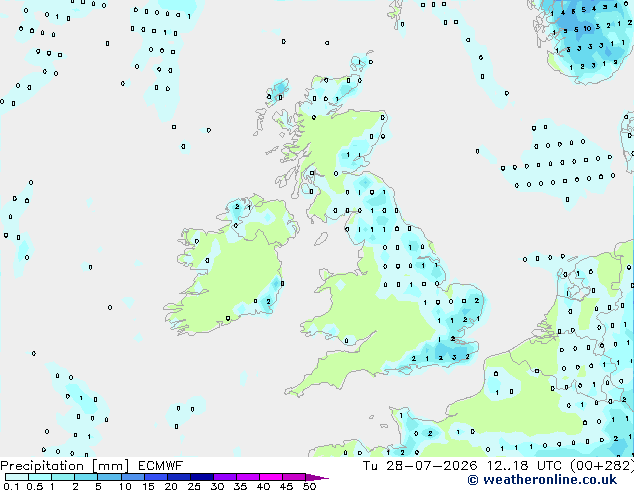Click the "Tu 28-07-2026" date text

click(420, 466)
